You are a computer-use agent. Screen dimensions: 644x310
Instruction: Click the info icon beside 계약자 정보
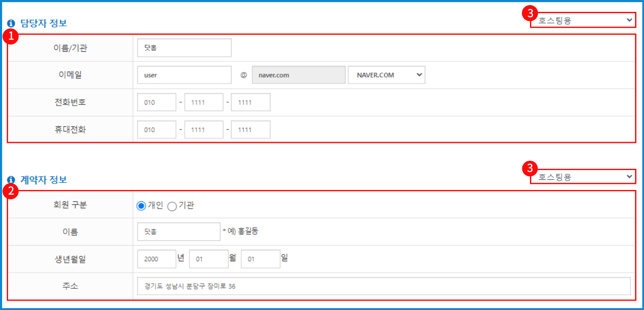coord(11,180)
